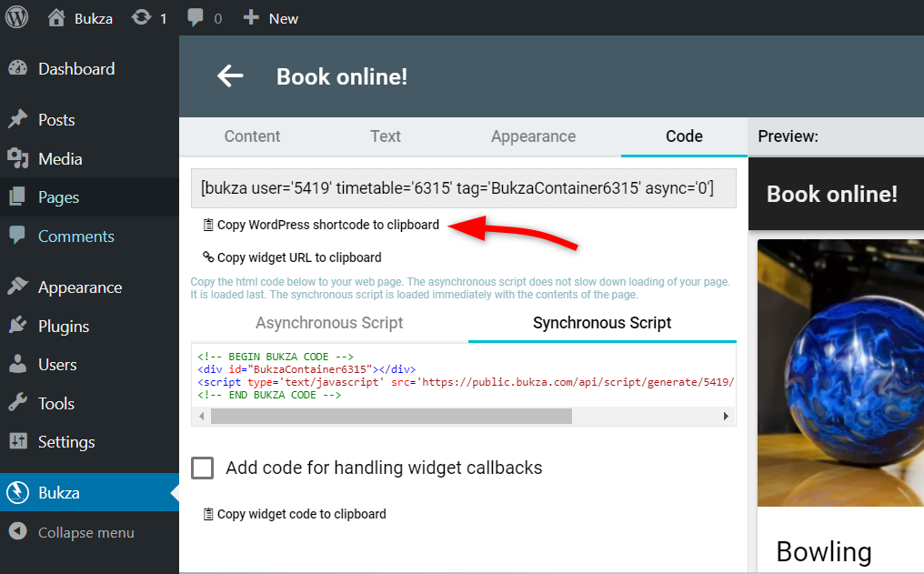Click the Settings sliders icon
This screenshot has height=574, width=924.
tap(17, 441)
